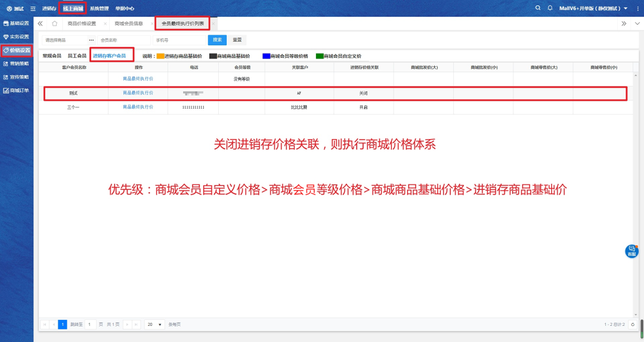This screenshot has height=342, width=644.
Task: Expand the MallV6+ account dropdown
Action: tap(626, 8)
